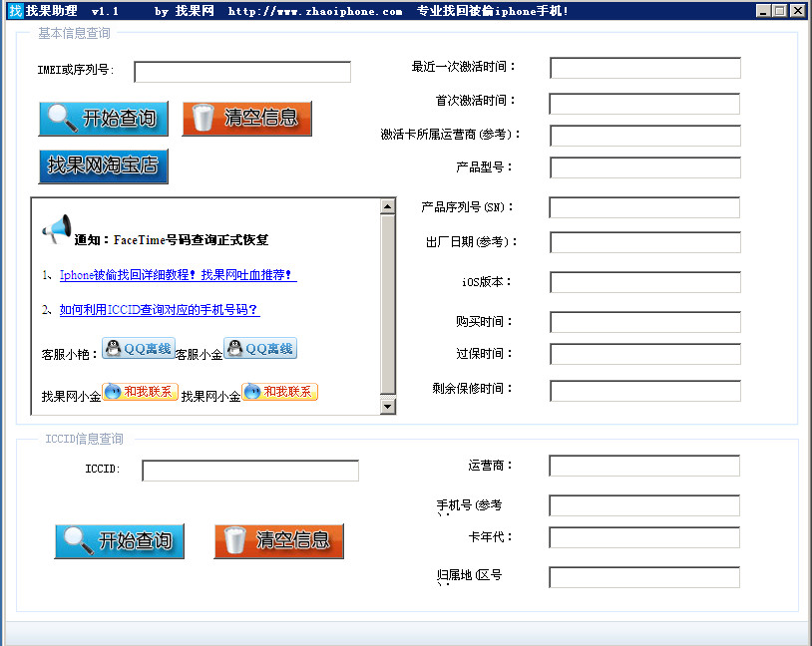Click inside the IMEI或序列号 input box

click(x=241, y=72)
